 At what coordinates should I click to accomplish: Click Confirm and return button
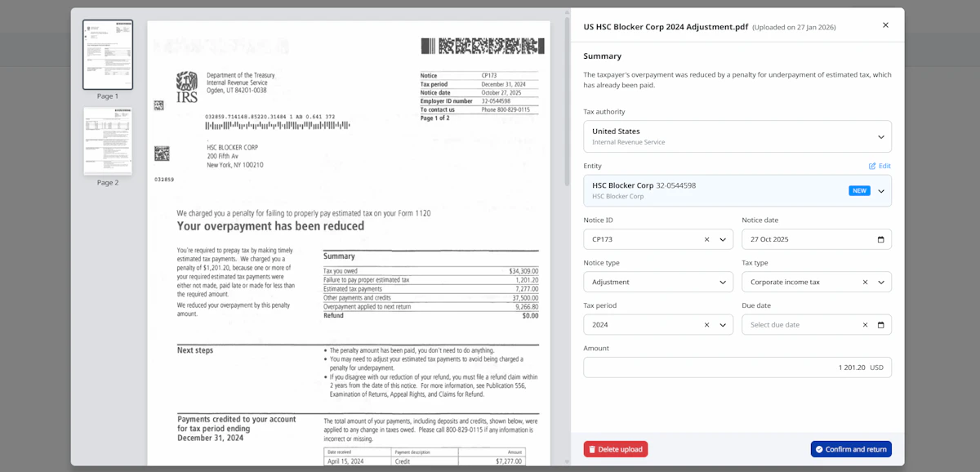851,449
